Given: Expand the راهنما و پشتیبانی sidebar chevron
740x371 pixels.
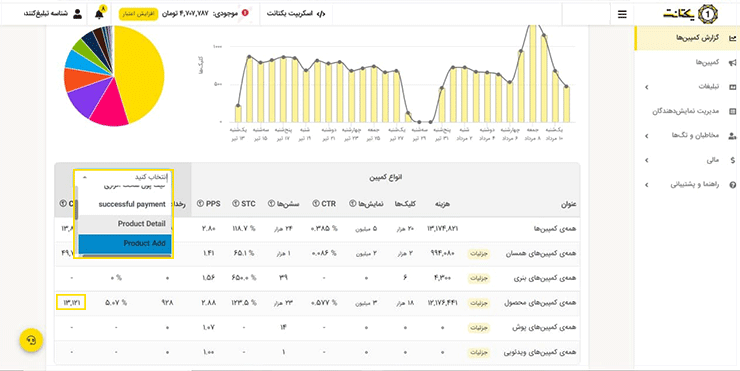Looking at the screenshot, I should (646, 185).
